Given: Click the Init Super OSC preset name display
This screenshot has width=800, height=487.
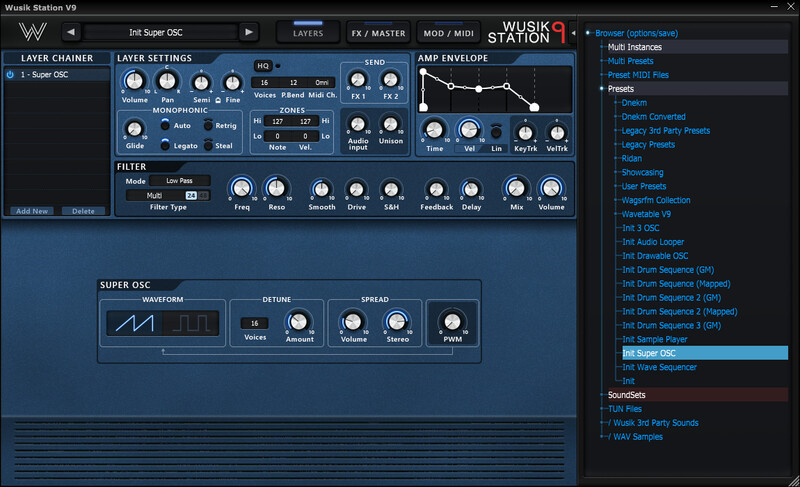Looking at the screenshot, I should [160, 32].
